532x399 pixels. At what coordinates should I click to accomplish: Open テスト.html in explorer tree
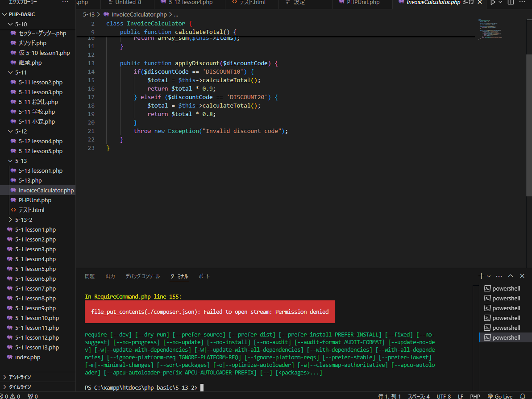coord(37,210)
